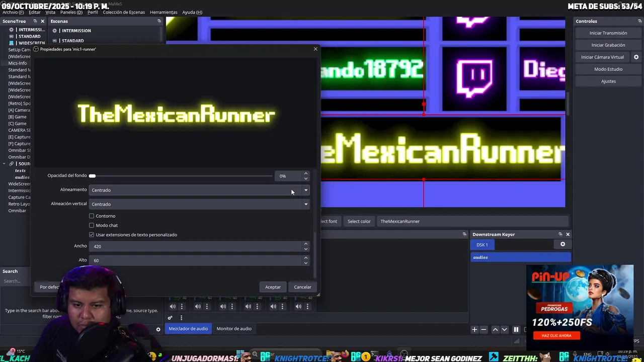The image size is (644, 362).
Task: Collapse the SOURCES folder in SceneTree
Action: pyautogui.click(x=4, y=163)
